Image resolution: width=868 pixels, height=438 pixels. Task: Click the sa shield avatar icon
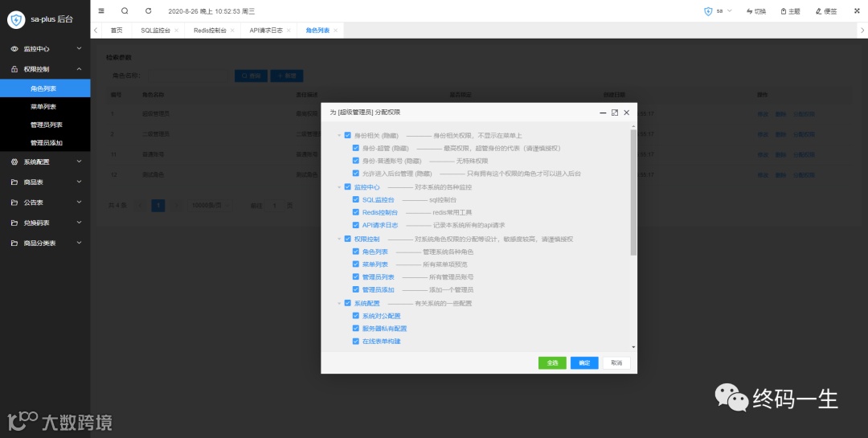tap(708, 11)
